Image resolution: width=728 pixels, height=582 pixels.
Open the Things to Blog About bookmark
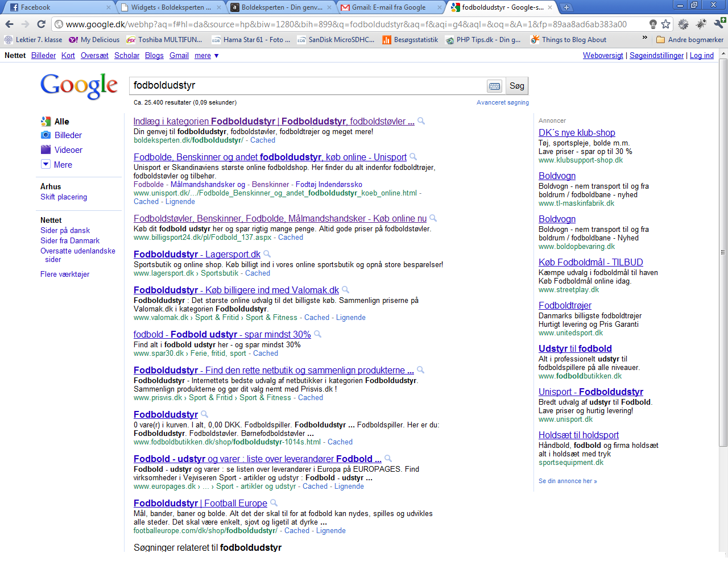coord(568,40)
